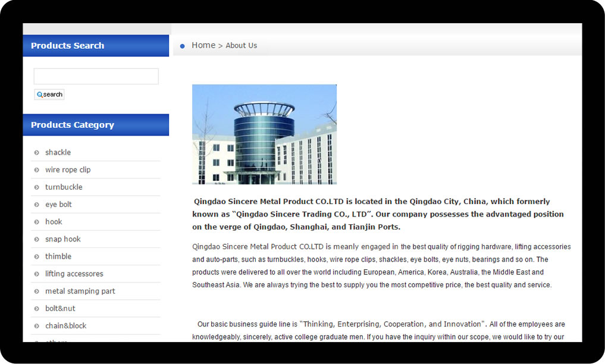
Task: Open the wire rope clip category
Action: pos(68,170)
